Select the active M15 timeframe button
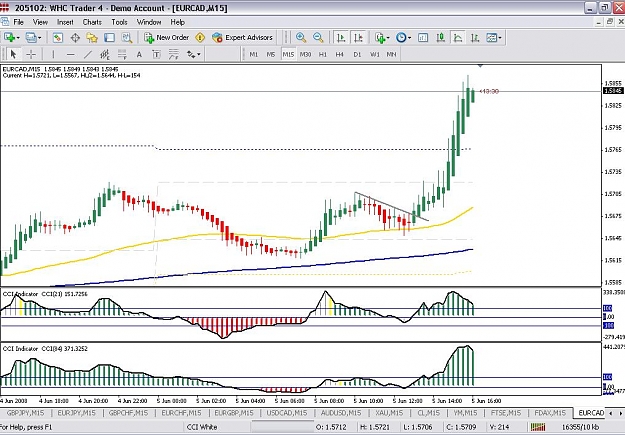Image resolution: width=625 pixels, height=435 pixels. pos(288,54)
